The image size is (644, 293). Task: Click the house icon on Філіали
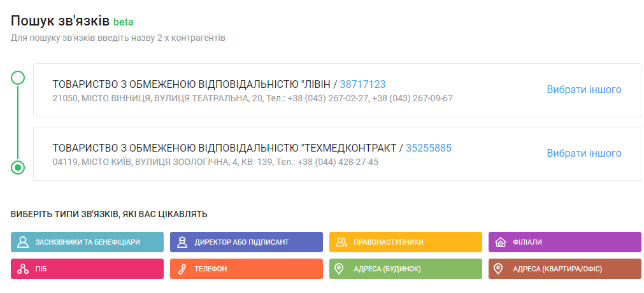tap(501, 242)
